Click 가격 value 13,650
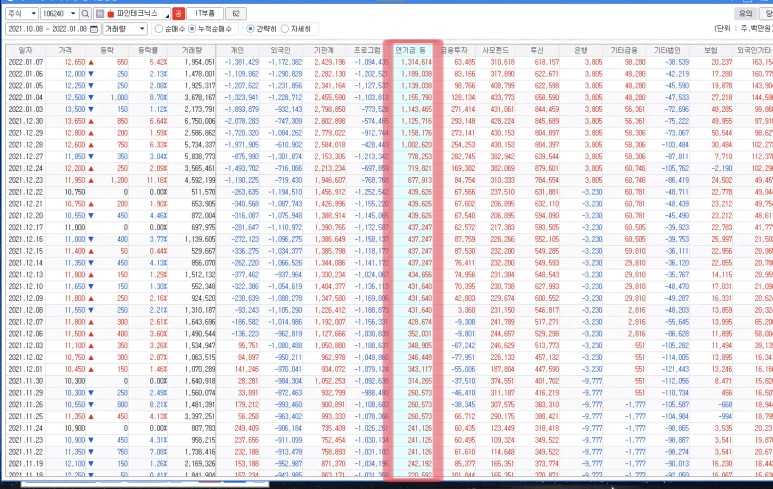Viewport: 773px width, 489px height. coord(75,121)
